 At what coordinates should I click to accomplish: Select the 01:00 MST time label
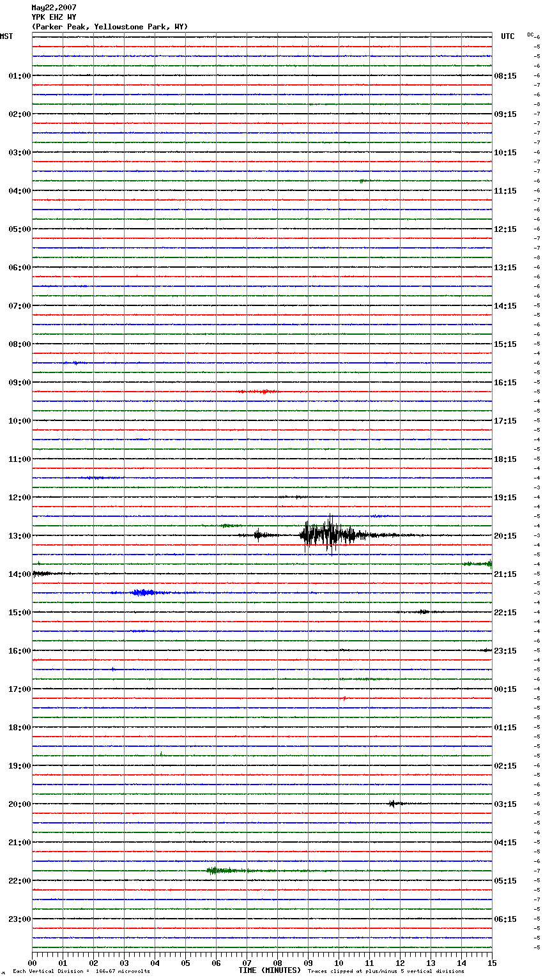(x=20, y=76)
